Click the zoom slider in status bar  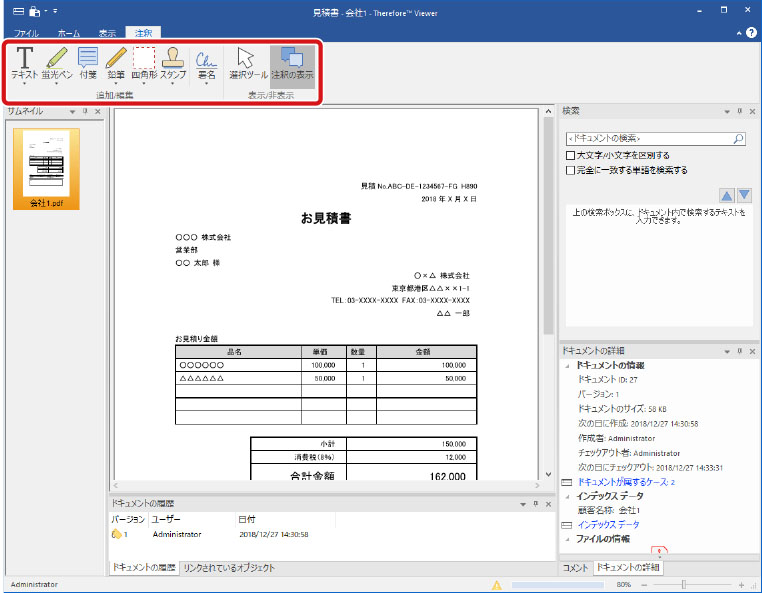coord(682,584)
